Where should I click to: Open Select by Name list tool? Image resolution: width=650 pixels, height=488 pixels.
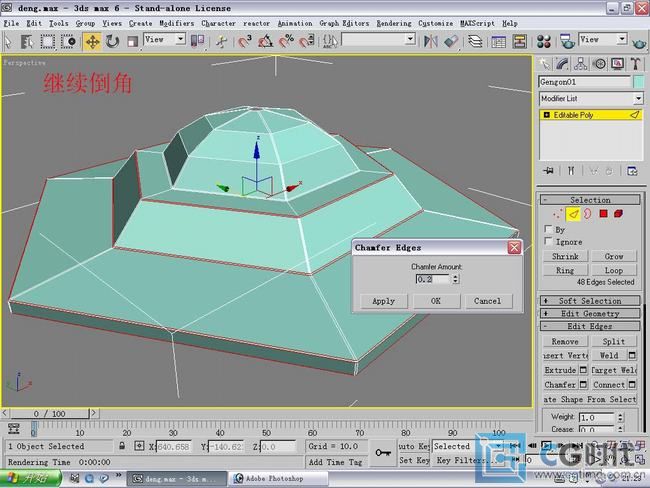pyautogui.click(x=27, y=41)
